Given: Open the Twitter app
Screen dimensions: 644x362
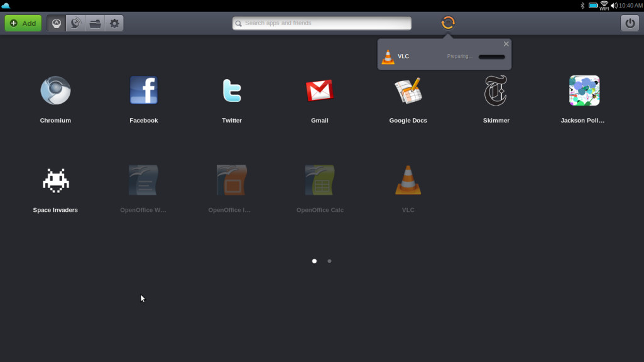Looking at the screenshot, I should [232, 90].
